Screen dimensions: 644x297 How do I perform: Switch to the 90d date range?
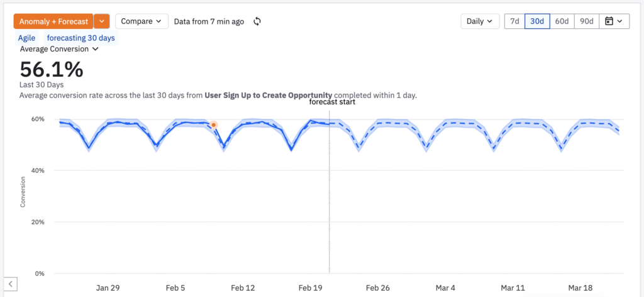pyautogui.click(x=586, y=21)
